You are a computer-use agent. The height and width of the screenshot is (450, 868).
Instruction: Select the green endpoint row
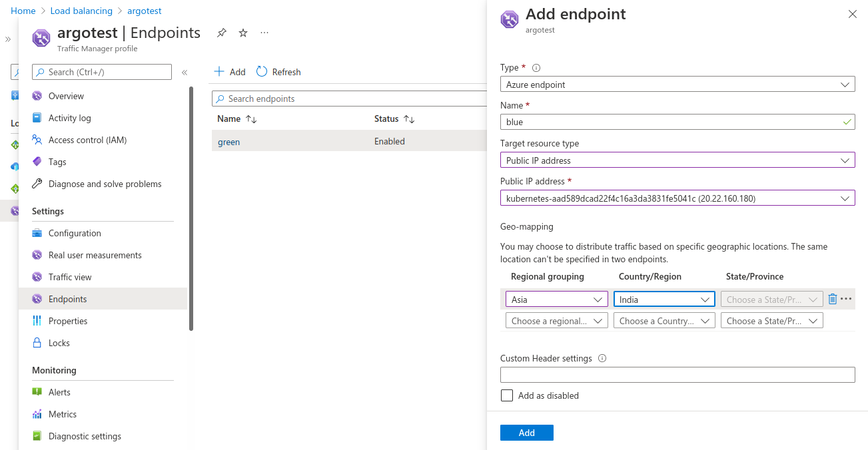coord(349,141)
